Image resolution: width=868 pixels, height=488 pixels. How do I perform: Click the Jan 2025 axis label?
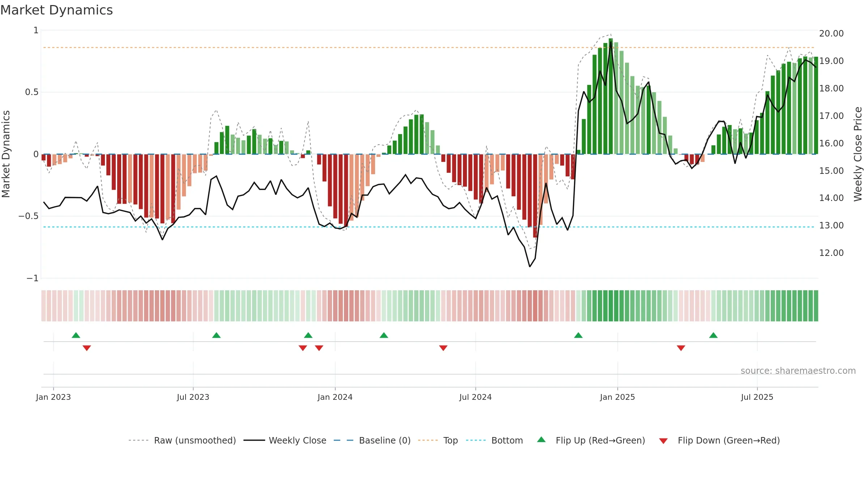(x=618, y=397)
